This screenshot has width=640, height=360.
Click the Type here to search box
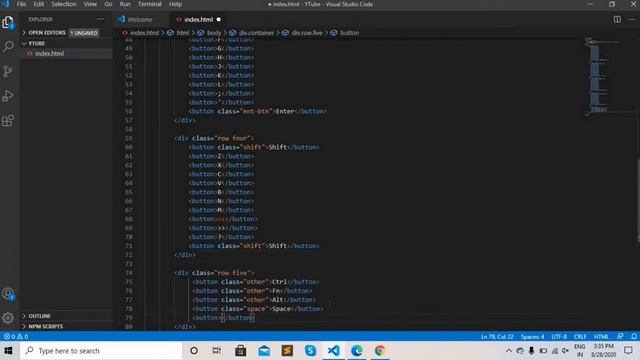[101, 351]
